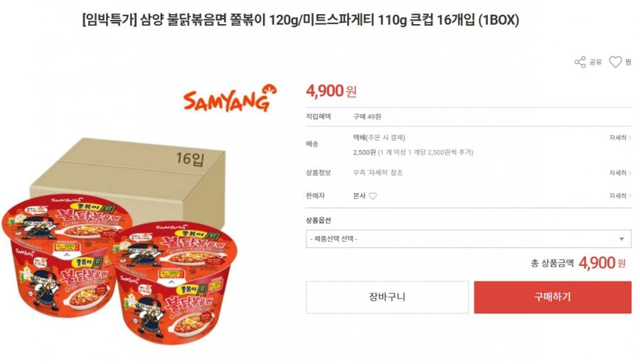Click the heart wishlist (찜) icon
Viewport: 640px width, 364px height.
point(615,62)
